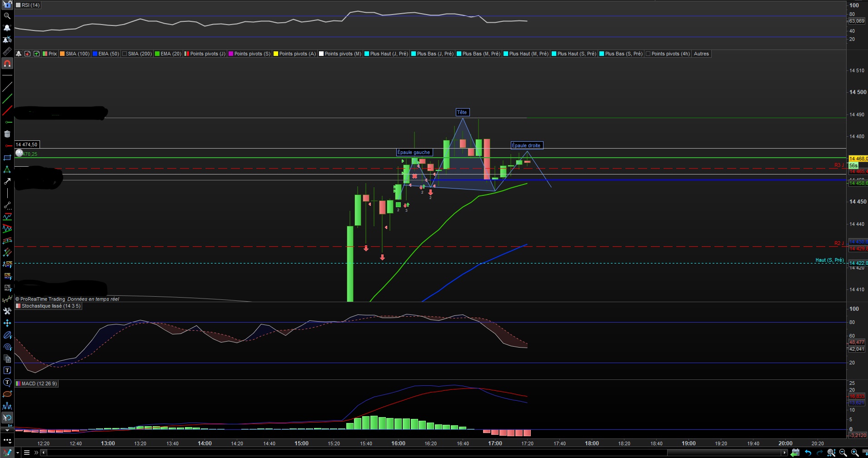
Task: Select the Fibonacci spiral tool
Action: (x=7, y=347)
